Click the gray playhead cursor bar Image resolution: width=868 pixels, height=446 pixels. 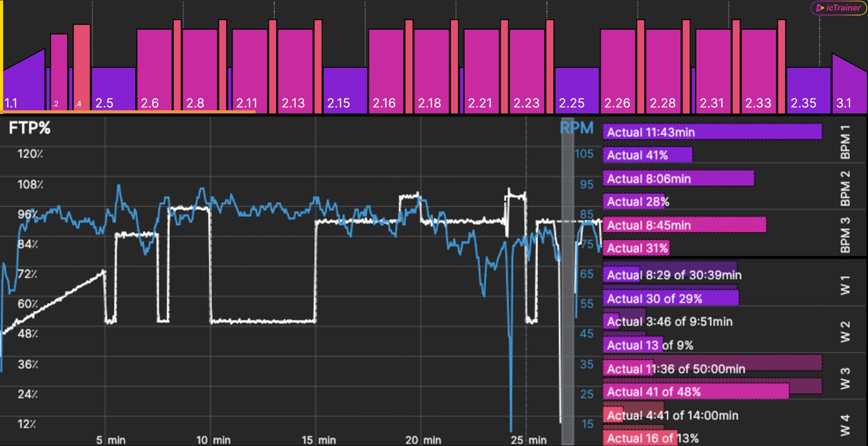568,280
